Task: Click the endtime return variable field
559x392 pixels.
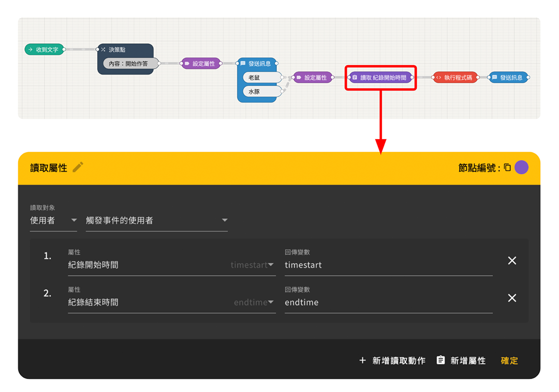Action: pos(389,303)
